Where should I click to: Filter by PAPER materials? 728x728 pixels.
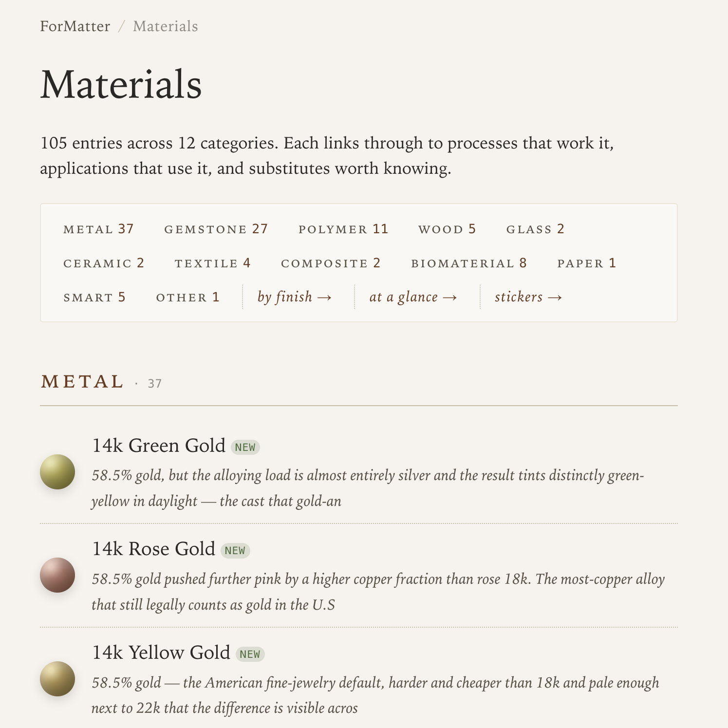[x=586, y=263]
